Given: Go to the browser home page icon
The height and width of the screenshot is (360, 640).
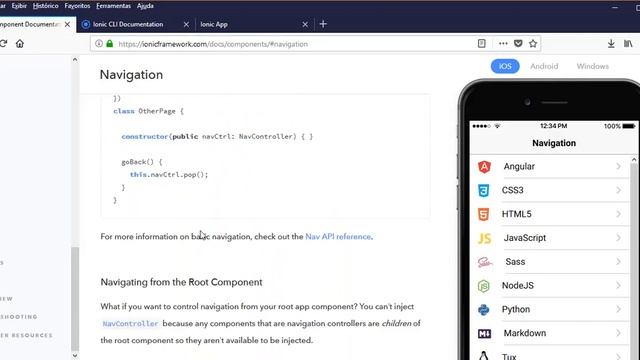Looking at the screenshot, I should (x=20, y=44).
